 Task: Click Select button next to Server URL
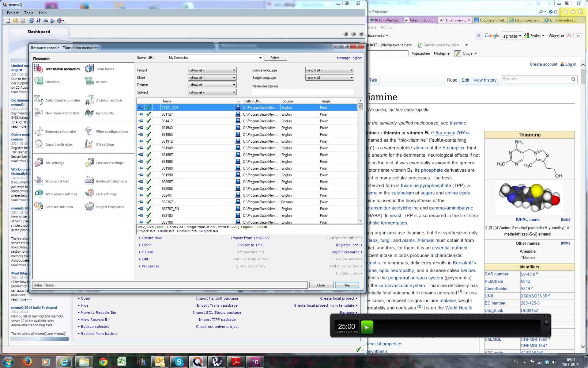click(275, 58)
